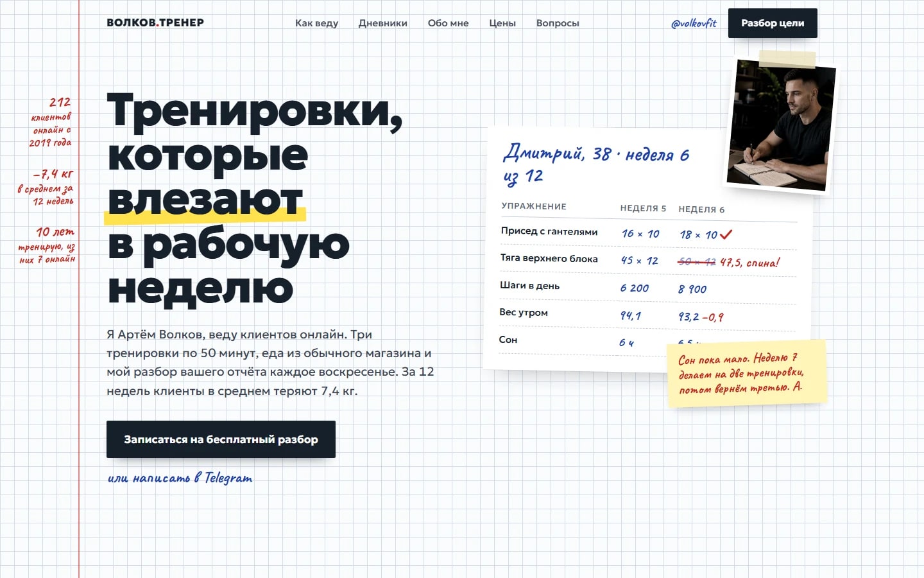This screenshot has width=924, height=578.
Task: Click the margin note 212 клиентов онлайн
Action: point(51,122)
